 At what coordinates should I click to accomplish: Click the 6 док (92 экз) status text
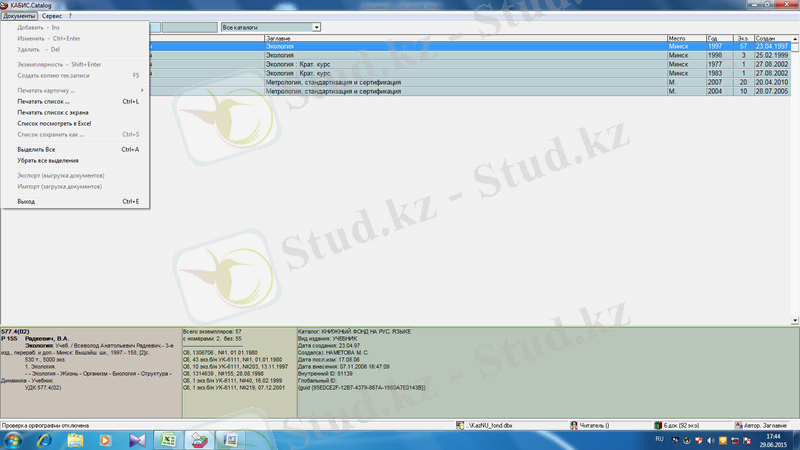tap(682, 426)
